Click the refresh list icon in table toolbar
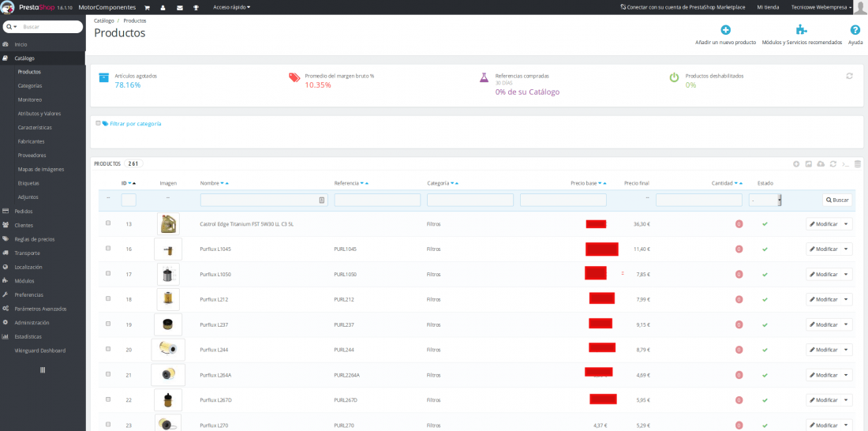Screen dimensions: 868x431 click(x=832, y=164)
